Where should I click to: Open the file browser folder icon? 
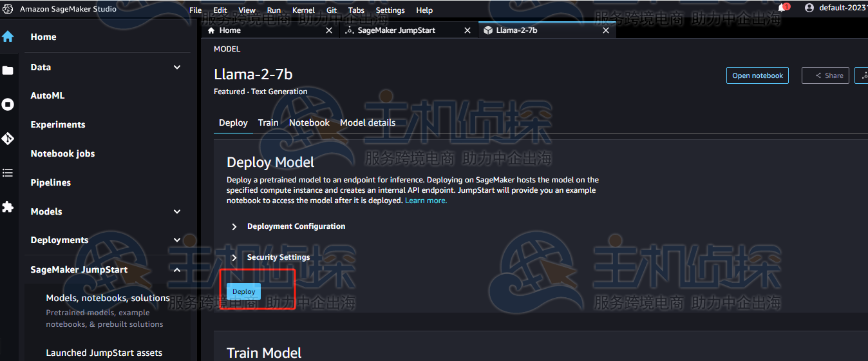pos(8,70)
